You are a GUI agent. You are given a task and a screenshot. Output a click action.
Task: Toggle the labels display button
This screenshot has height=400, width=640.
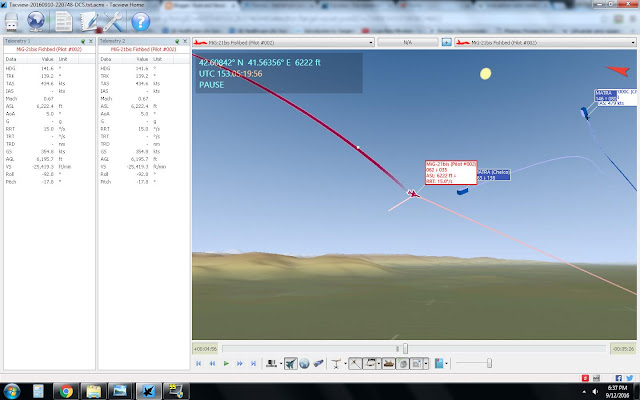click(416, 363)
